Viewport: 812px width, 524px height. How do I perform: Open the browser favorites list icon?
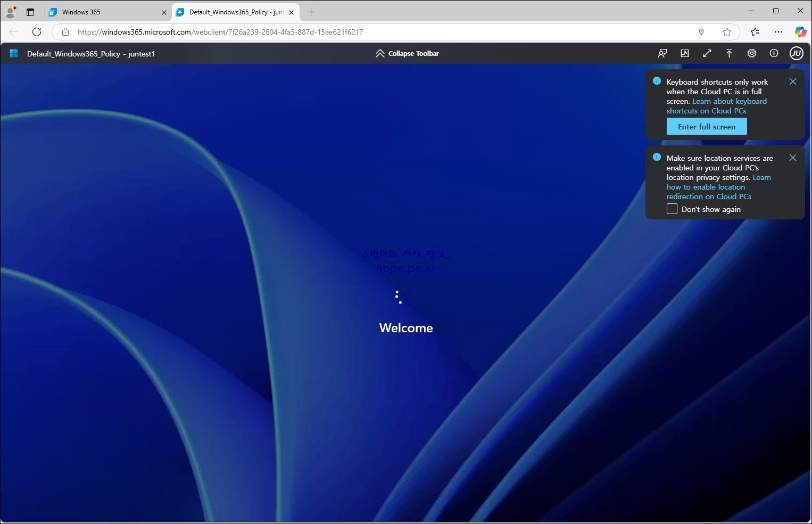tap(755, 32)
